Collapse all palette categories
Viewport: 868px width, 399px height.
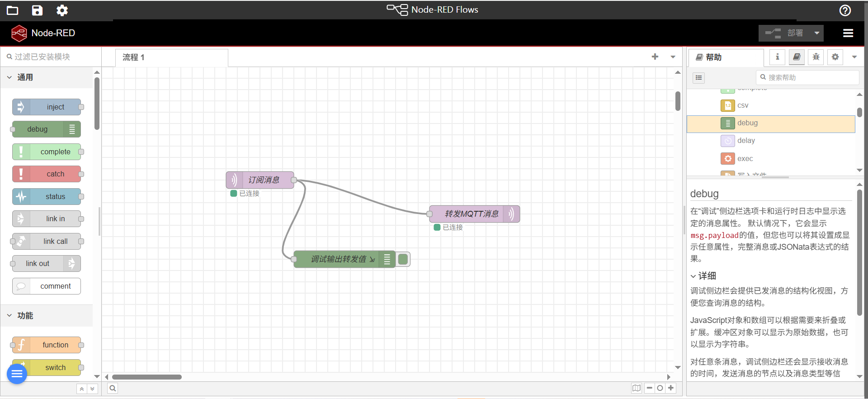pos(82,389)
